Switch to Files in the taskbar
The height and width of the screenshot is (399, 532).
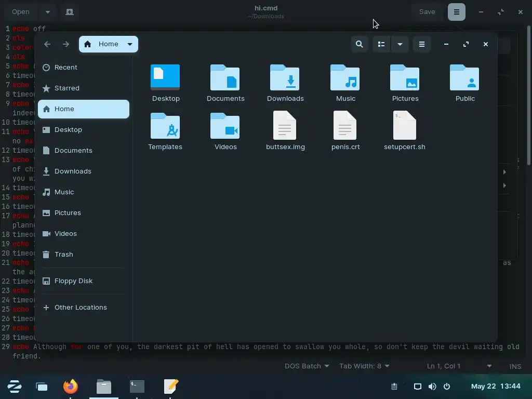[x=104, y=387]
